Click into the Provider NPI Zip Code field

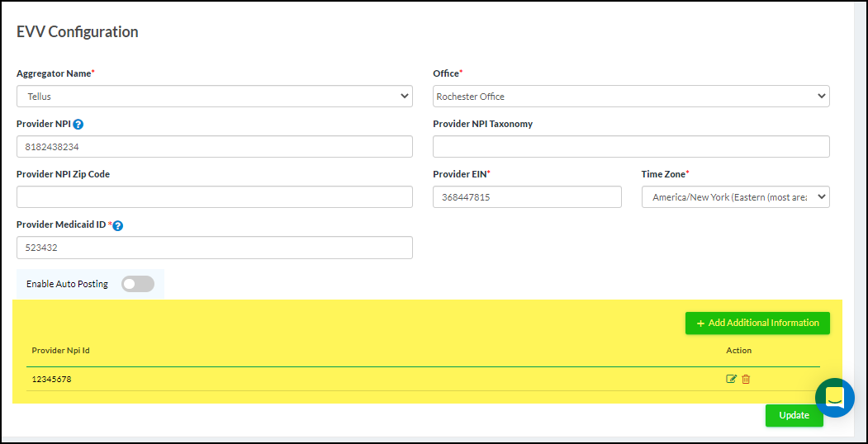[214, 197]
